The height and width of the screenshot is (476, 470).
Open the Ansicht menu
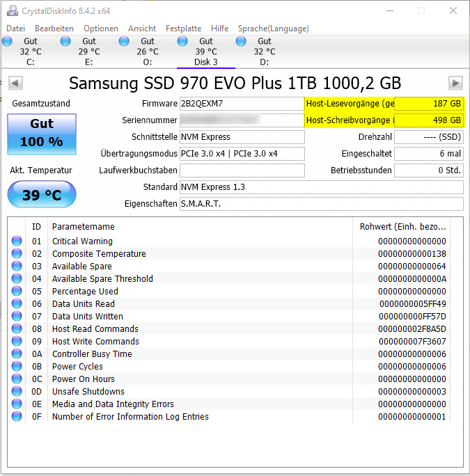click(142, 29)
